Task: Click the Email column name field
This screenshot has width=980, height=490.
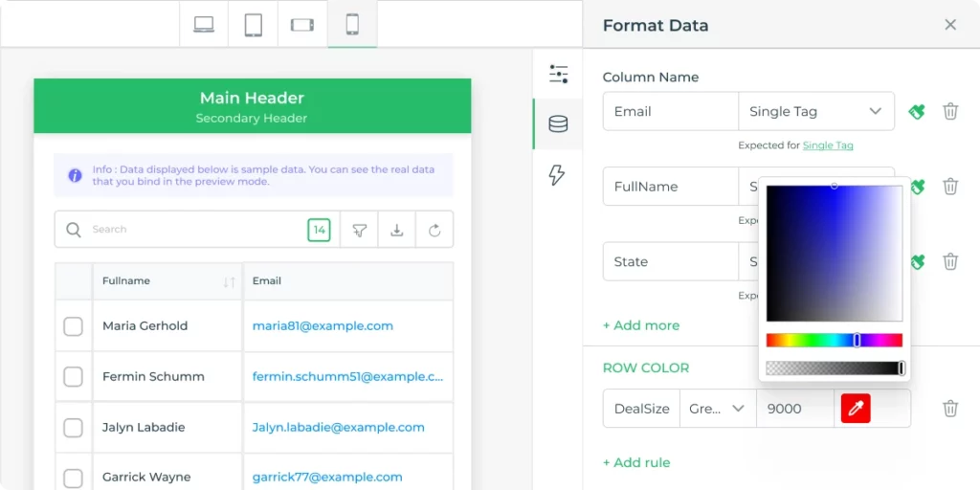Action: pos(671,111)
